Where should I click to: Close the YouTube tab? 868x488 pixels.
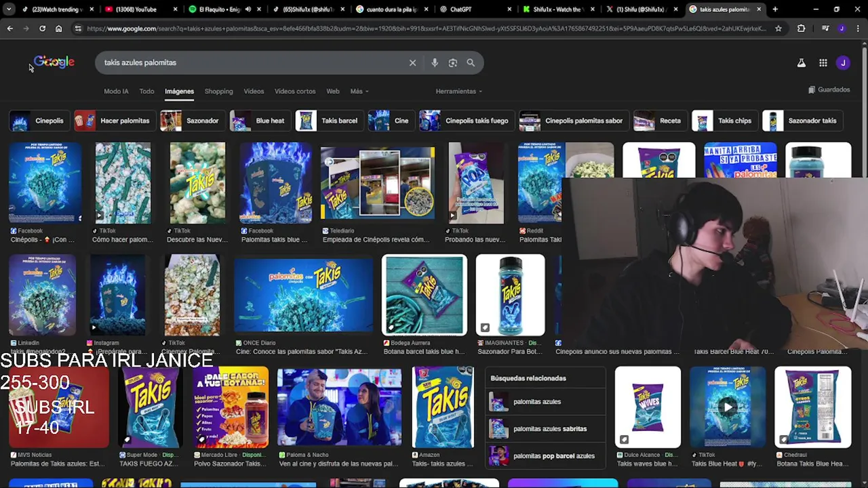point(176,9)
